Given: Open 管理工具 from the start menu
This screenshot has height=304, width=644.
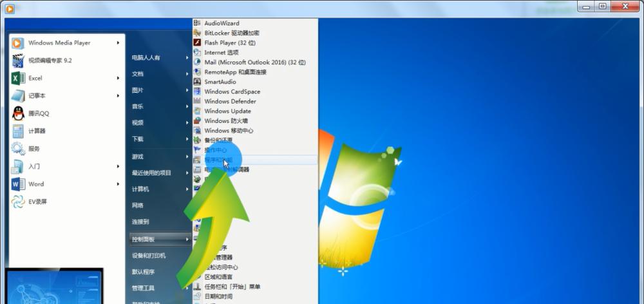Looking at the screenshot, I should (160, 289).
